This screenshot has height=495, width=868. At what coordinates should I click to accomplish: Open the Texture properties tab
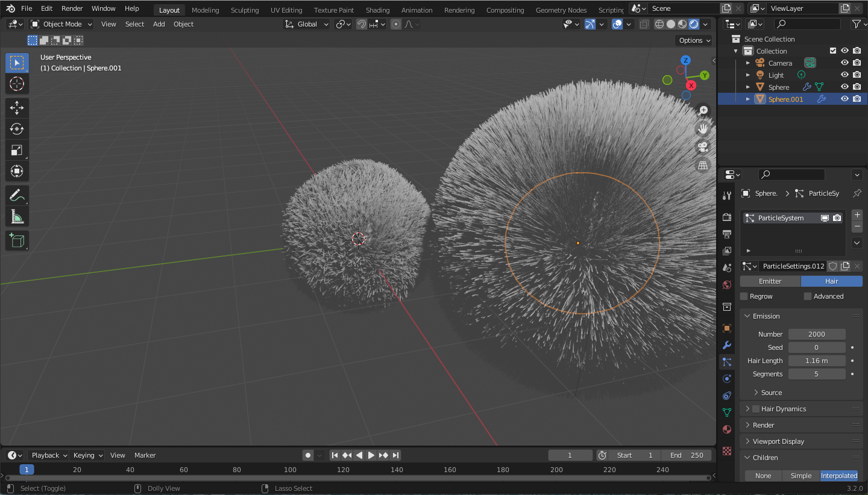[x=727, y=450]
